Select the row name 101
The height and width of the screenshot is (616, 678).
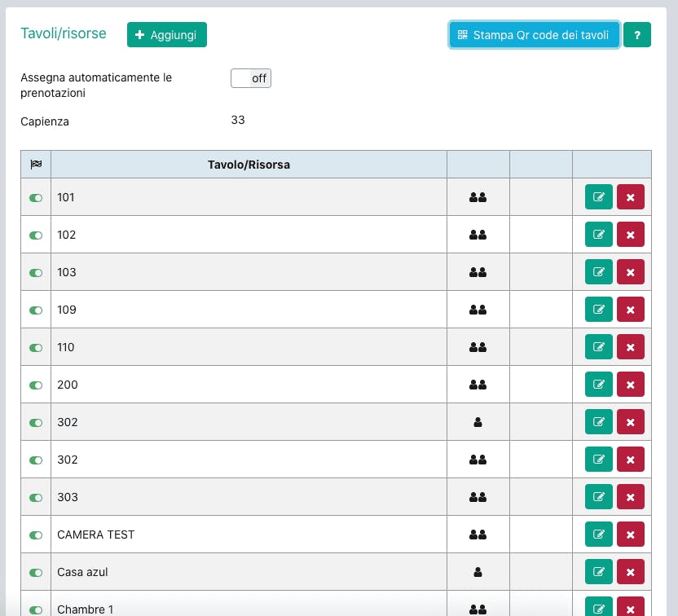(66, 197)
